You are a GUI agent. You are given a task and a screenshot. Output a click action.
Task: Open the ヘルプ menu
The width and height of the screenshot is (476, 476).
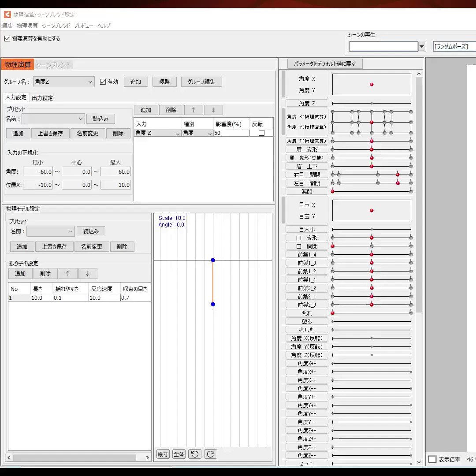click(x=104, y=26)
